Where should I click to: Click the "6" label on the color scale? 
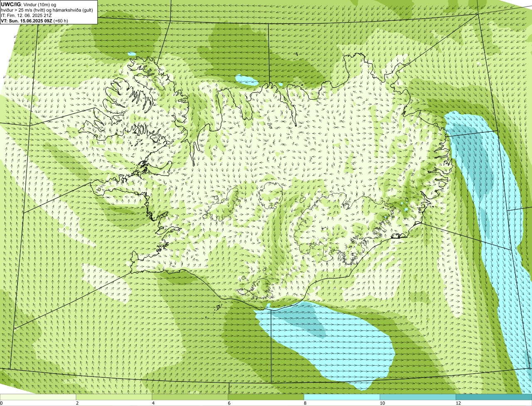(229, 403)
